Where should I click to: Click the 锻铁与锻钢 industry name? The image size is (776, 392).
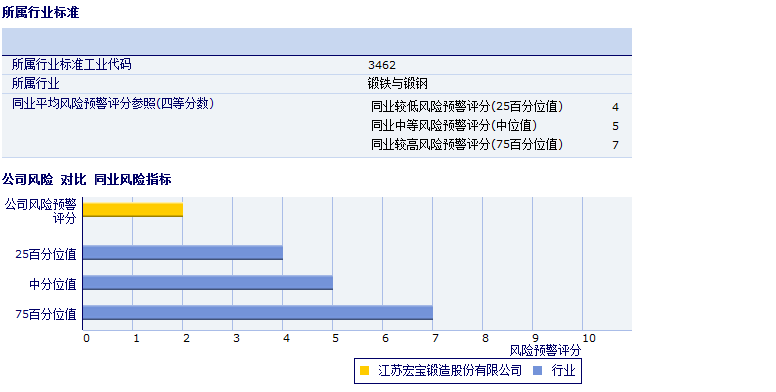pyautogui.click(x=398, y=84)
